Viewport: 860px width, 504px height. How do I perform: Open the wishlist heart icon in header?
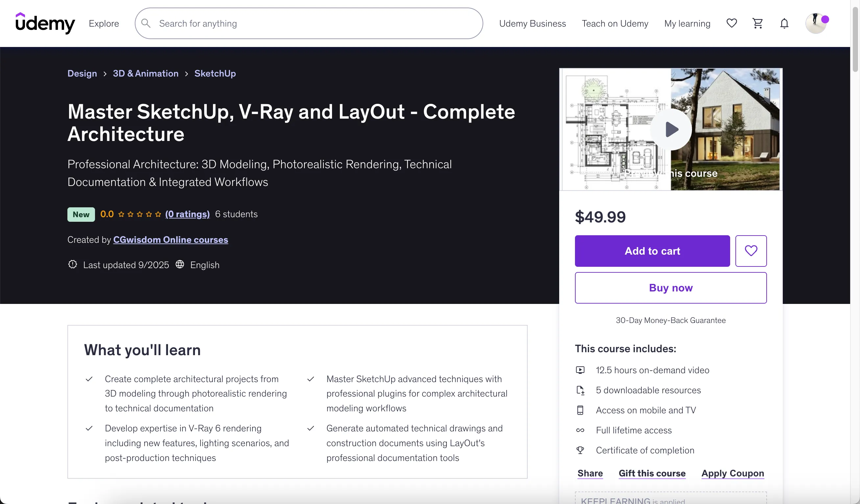pyautogui.click(x=731, y=23)
